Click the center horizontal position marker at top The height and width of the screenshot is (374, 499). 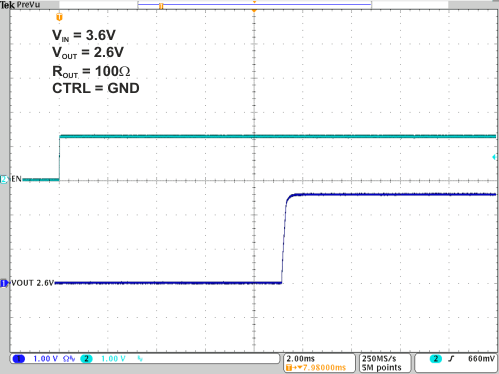(254, 11)
